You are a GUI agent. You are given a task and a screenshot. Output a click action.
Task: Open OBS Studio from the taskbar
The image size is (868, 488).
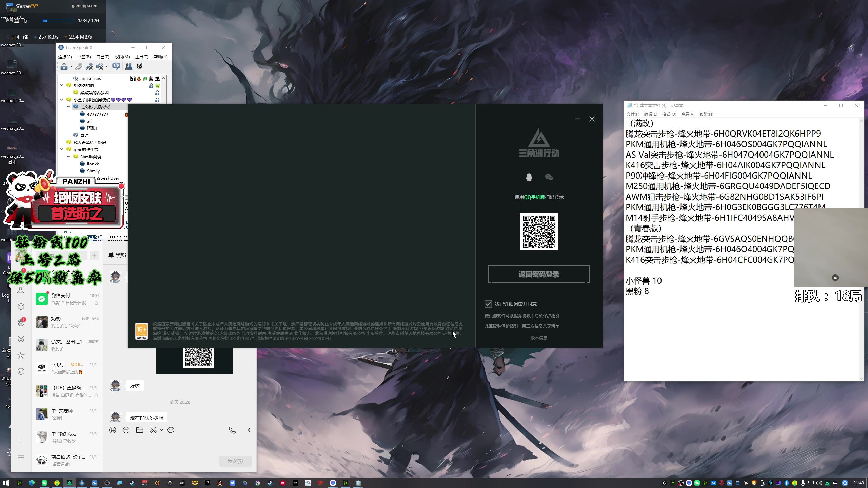tap(107, 483)
